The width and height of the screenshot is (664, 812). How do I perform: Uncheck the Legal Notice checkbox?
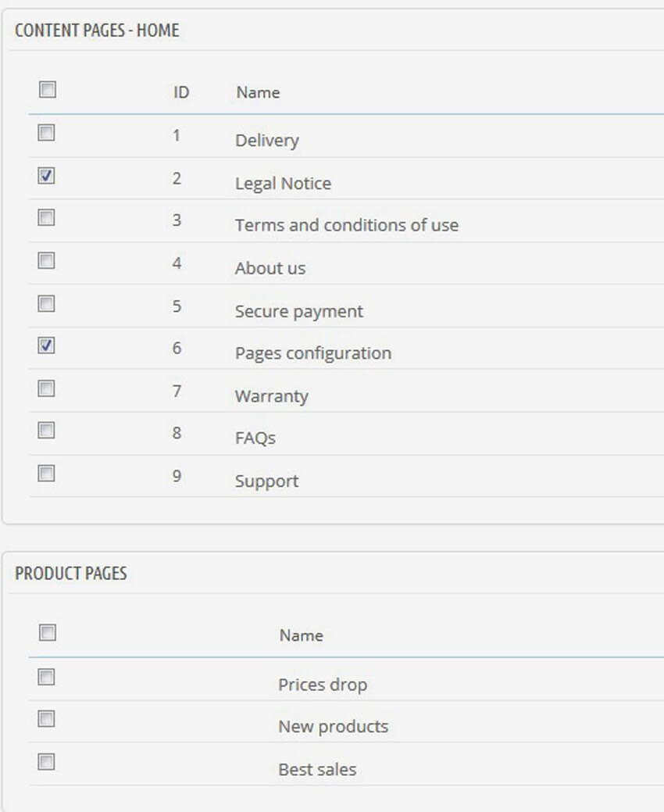47,177
